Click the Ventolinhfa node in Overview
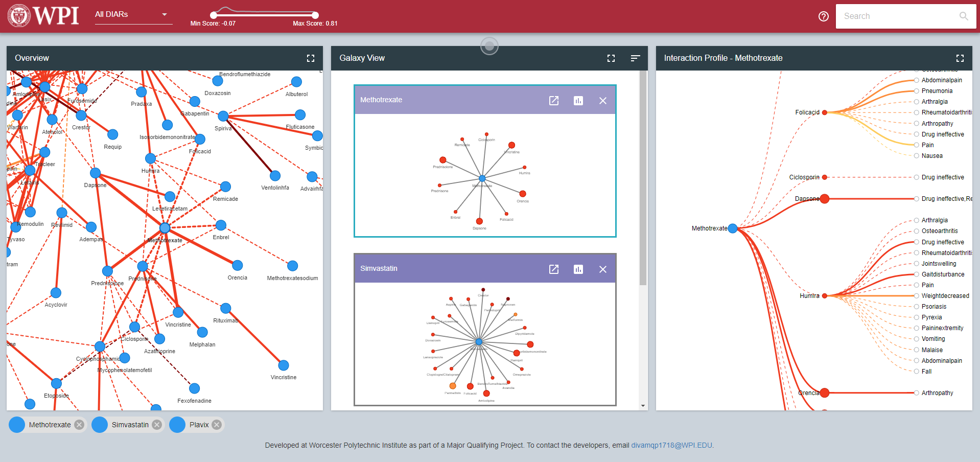The height and width of the screenshot is (462, 980). (x=275, y=176)
